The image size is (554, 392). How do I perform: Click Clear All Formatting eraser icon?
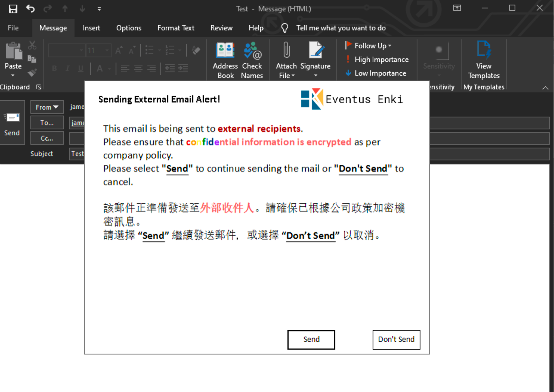[x=196, y=50]
